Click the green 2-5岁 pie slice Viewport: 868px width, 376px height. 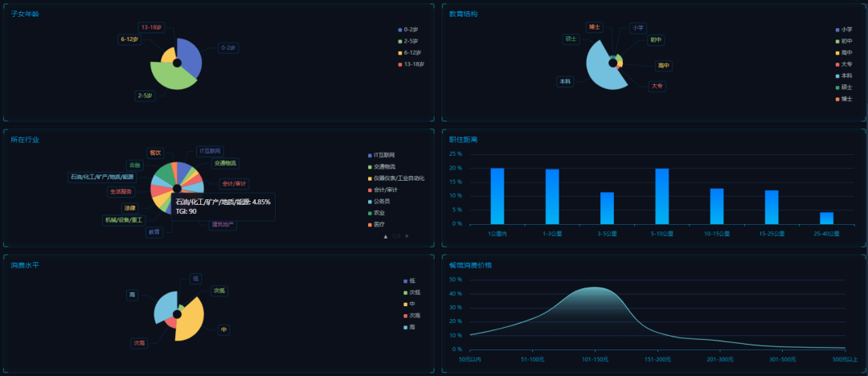click(x=170, y=78)
